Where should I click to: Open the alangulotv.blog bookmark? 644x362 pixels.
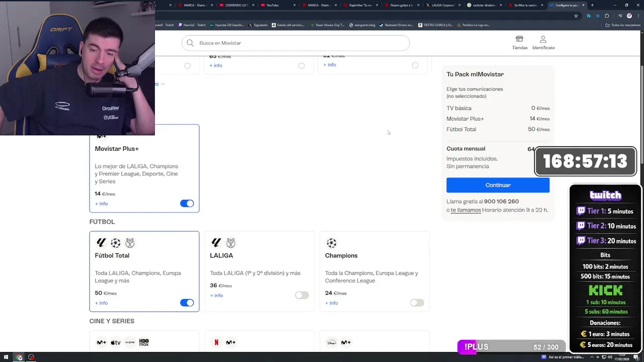[x=362, y=25]
